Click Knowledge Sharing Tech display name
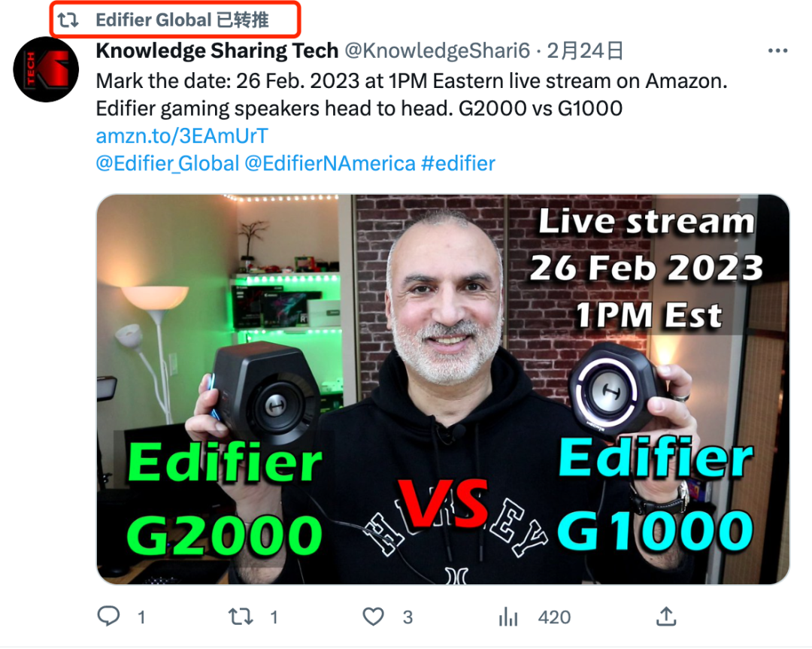 point(217,50)
